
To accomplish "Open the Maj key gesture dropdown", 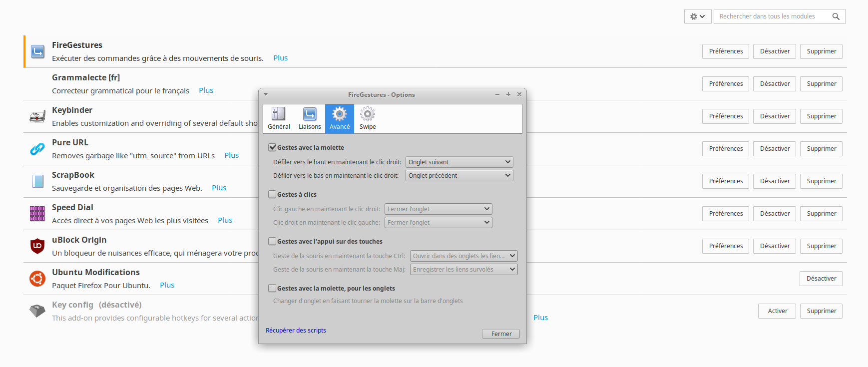I will click(x=464, y=269).
